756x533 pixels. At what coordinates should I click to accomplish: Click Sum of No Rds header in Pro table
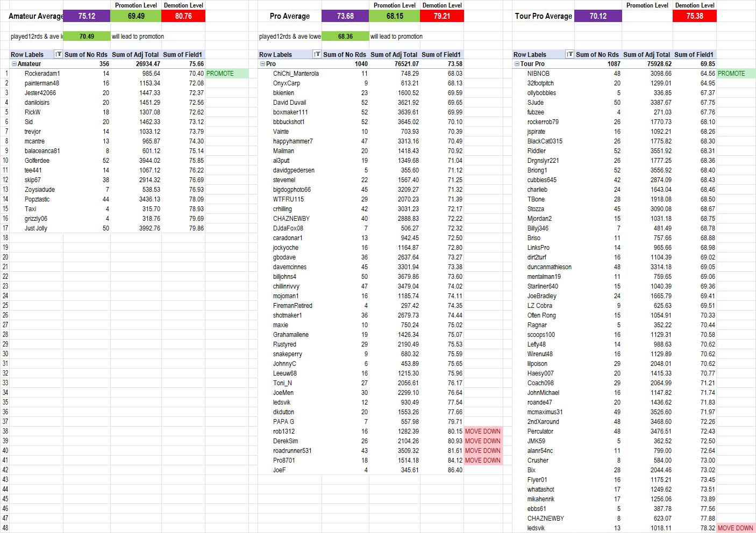(344, 54)
